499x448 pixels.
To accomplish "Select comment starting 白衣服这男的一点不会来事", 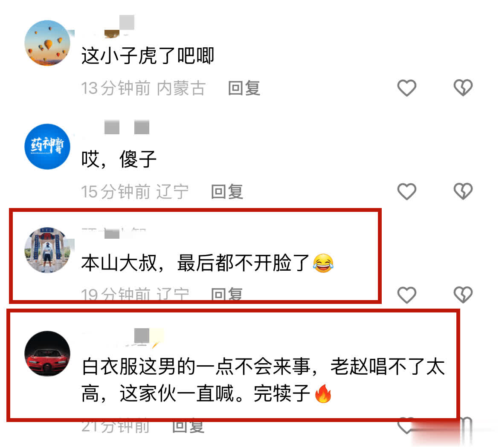I will (263, 380).
